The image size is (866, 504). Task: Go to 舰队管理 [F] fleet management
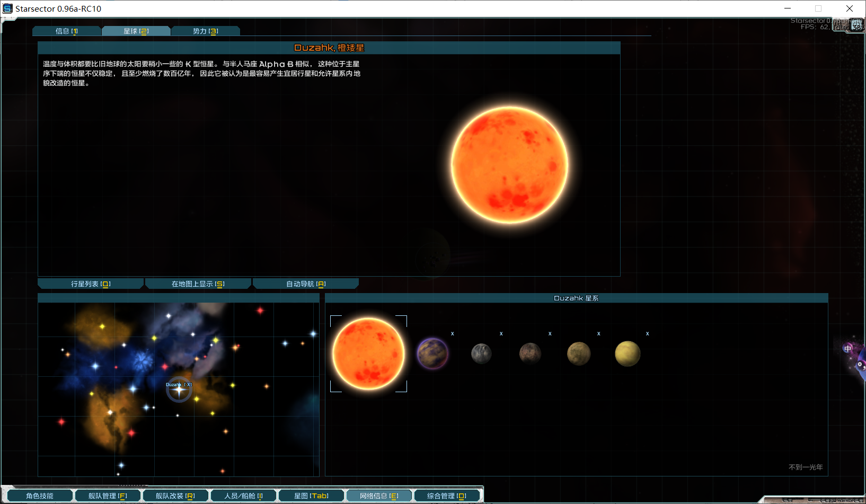108,496
